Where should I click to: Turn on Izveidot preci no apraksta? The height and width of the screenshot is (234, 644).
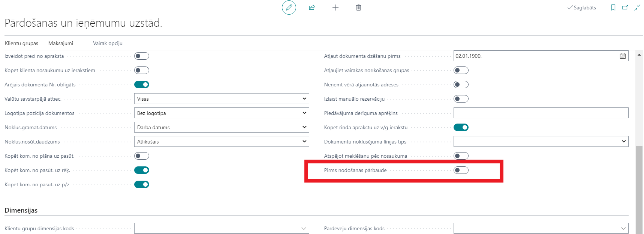[x=142, y=56]
